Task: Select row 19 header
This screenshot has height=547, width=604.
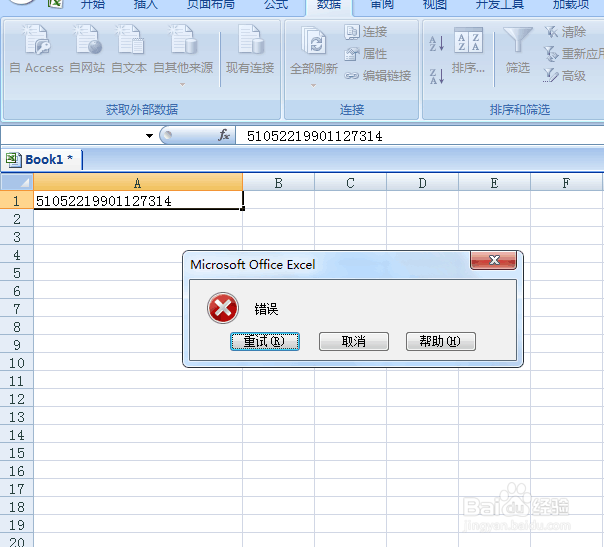Action: click(17, 525)
